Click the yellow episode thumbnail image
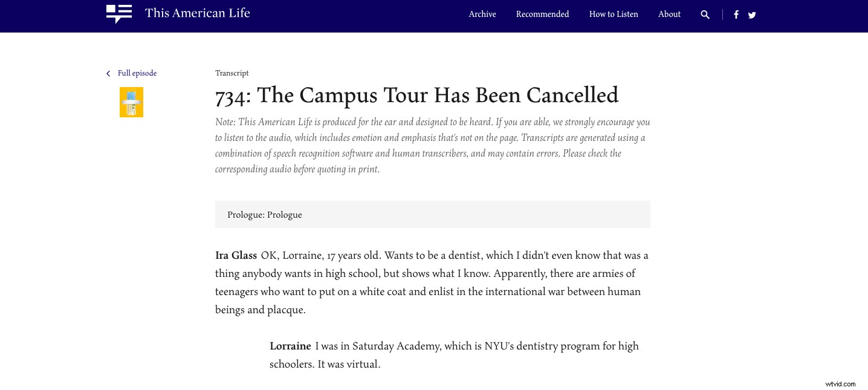The image size is (868, 390). pos(131,102)
